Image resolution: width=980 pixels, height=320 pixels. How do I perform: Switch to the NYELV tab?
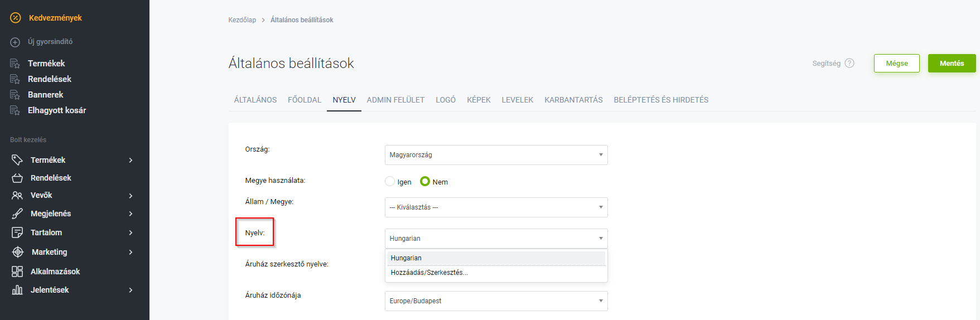344,100
